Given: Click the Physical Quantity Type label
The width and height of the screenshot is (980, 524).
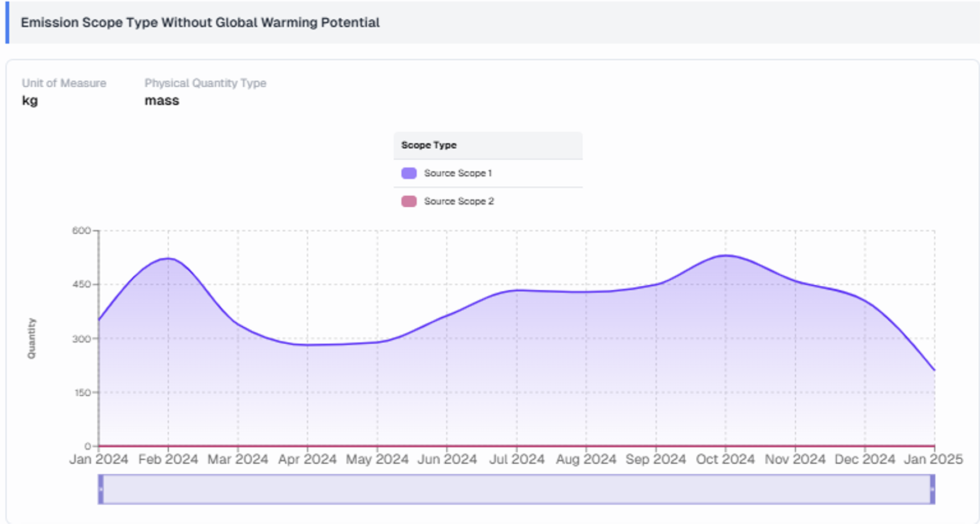Looking at the screenshot, I should (x=205, y=83).
